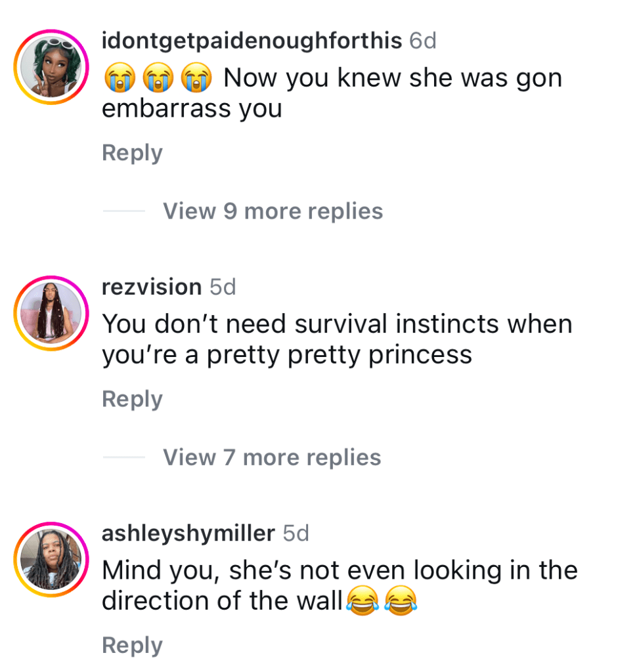Click the ashleyshymiller username
639x672 pixels.
tap(188, 533)
